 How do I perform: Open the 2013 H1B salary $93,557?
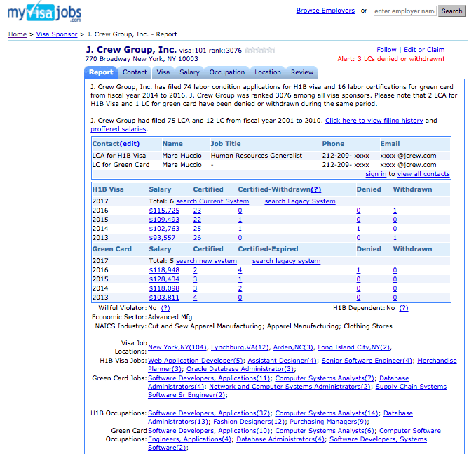(x=162, y=238)
